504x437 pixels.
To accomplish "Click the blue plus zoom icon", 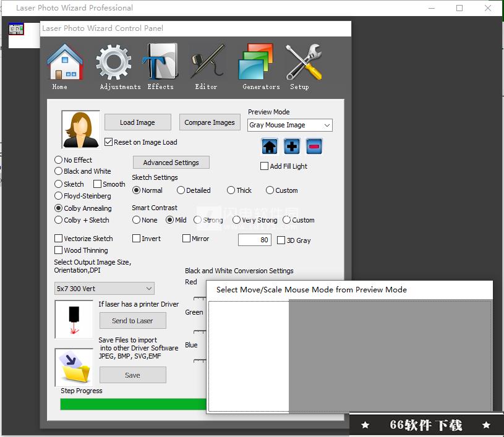I will pyautogui.click(x=292, y=146).
